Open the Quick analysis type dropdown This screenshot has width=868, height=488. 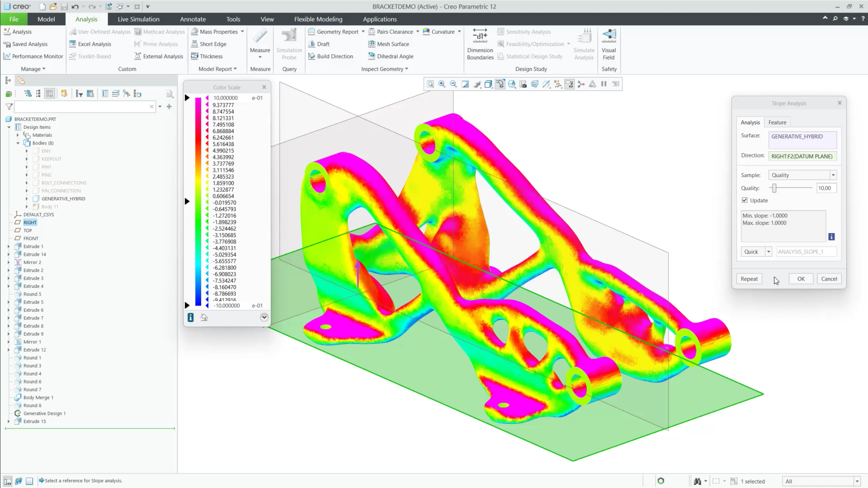pos(768,252)
